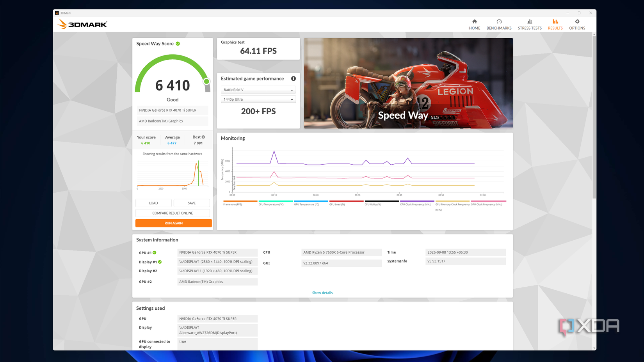Click the Best score value 7 081
Image resolution: width=644 pixels, height=362 pixels.
198,143
